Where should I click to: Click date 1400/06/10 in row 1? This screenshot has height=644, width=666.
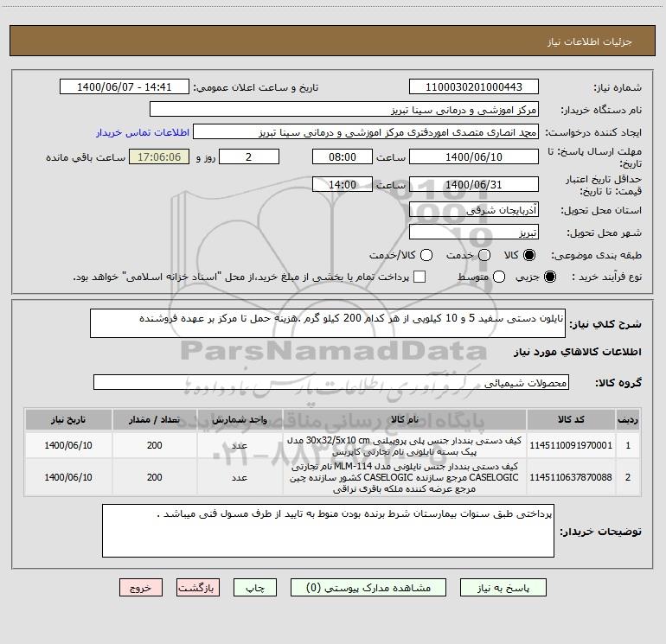click(x=68, y=445)
